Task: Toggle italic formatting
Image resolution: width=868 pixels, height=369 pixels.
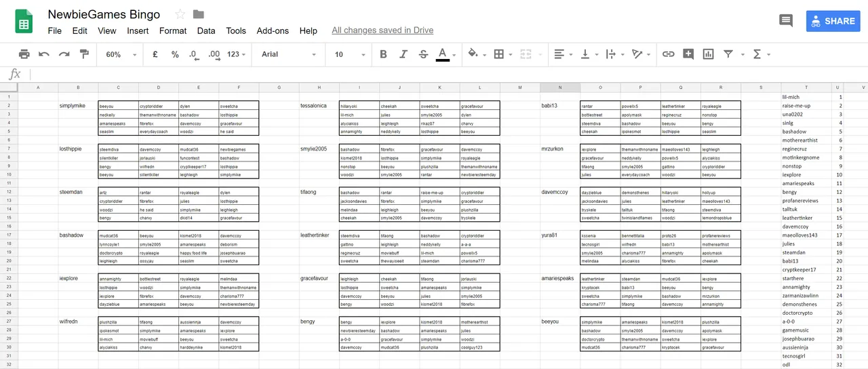Action: 403,54
